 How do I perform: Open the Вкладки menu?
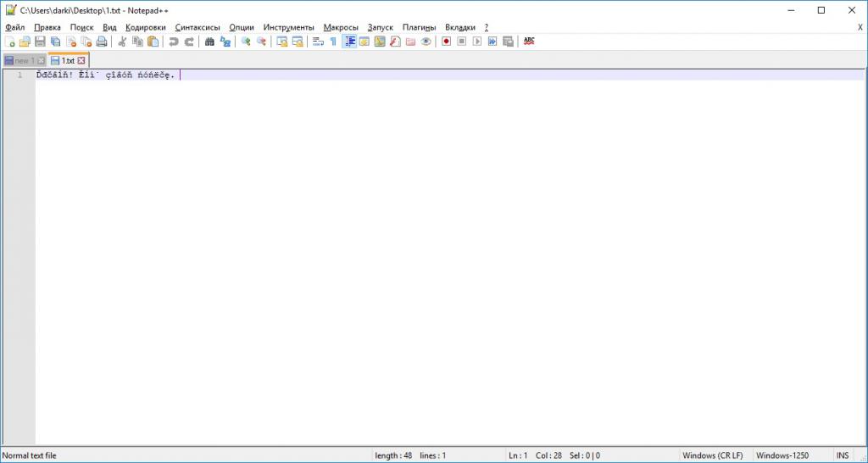click(x=460, y=27)
